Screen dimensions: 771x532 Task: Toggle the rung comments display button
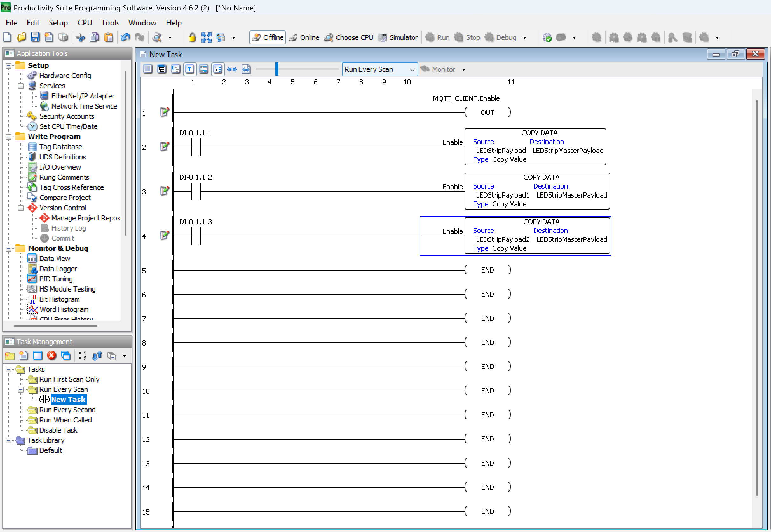tap(203, 69)
